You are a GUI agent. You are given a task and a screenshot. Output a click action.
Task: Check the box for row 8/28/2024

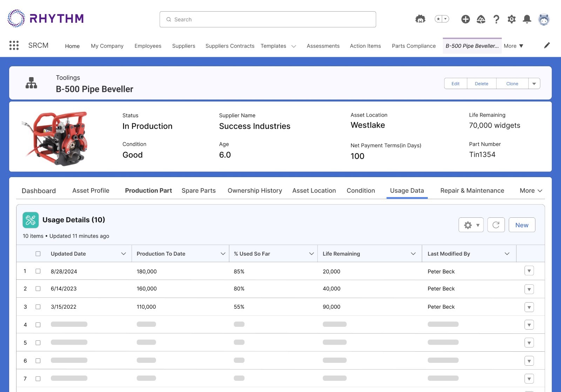(x=38, y=271)
